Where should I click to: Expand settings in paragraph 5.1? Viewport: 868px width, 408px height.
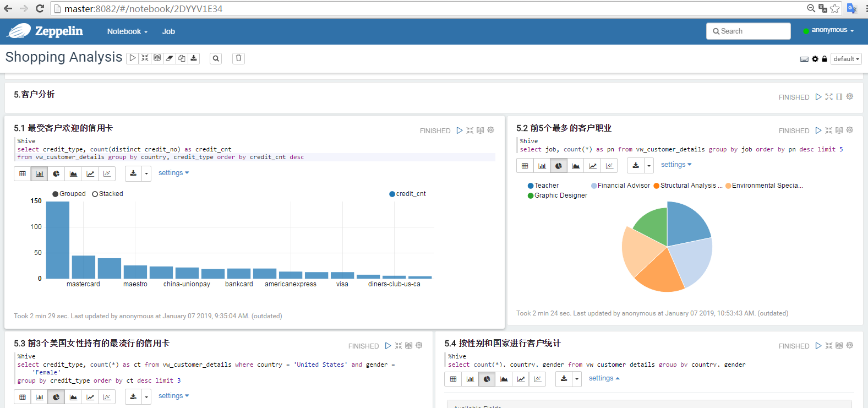point(173,173)
